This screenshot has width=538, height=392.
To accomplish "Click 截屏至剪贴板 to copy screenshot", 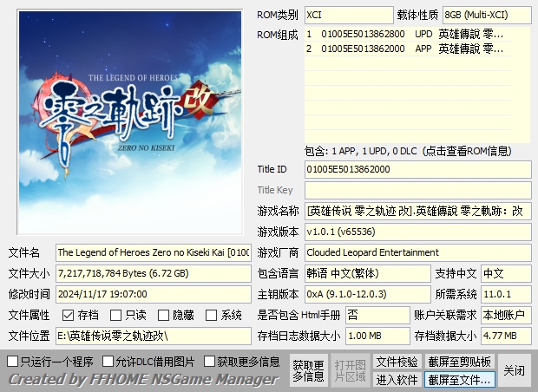I will [459, 361].
